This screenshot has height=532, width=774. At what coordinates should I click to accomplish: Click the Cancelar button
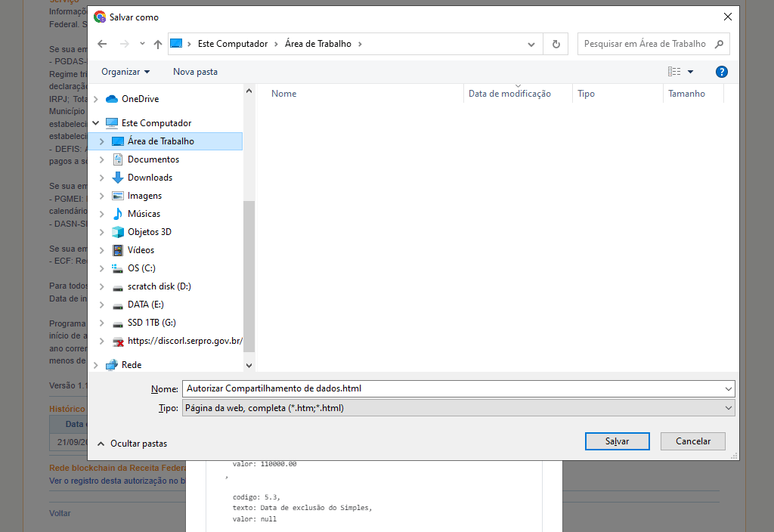click(x=692, y=441)
